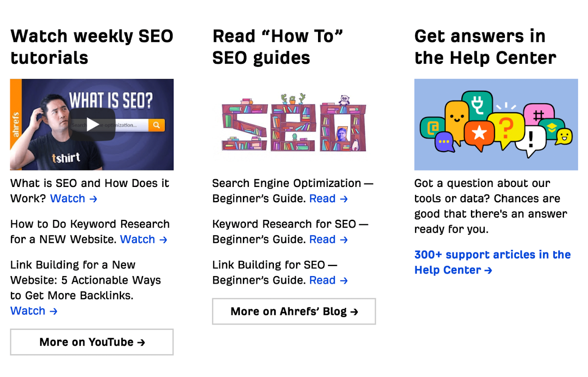Open More on Ahrefs' Blog button
Viewport: 588px width, 377px height.
pyautogui.click(x=294, y=311)
